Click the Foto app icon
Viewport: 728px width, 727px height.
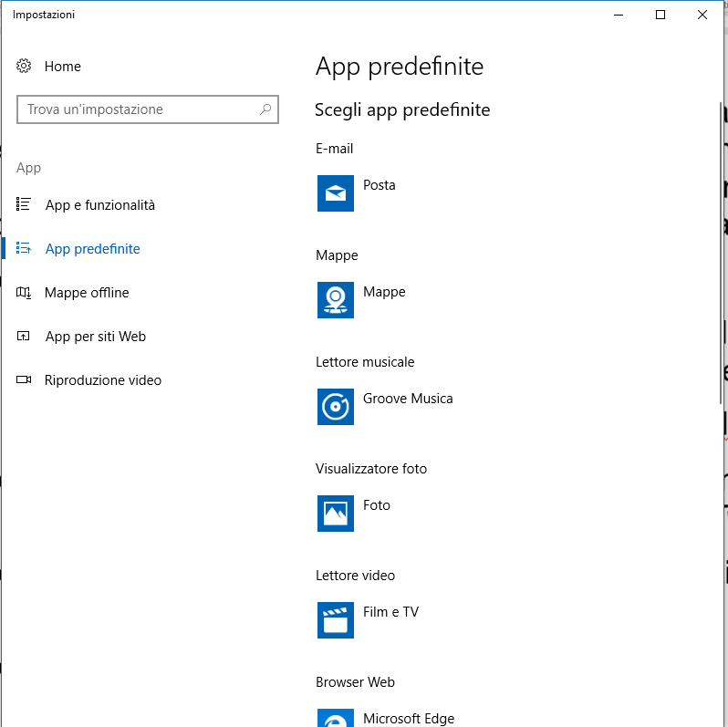[x=335, y=514]
